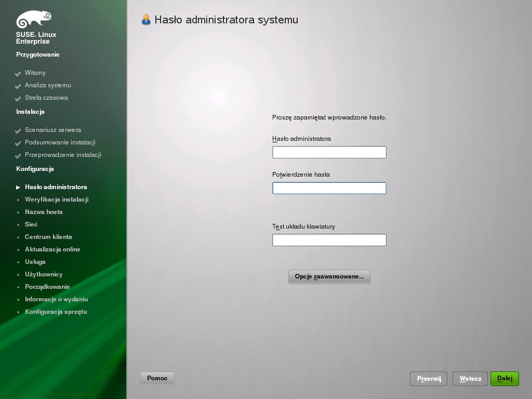Click the checkmark next to Strefa czasowa

click(18, 98)
